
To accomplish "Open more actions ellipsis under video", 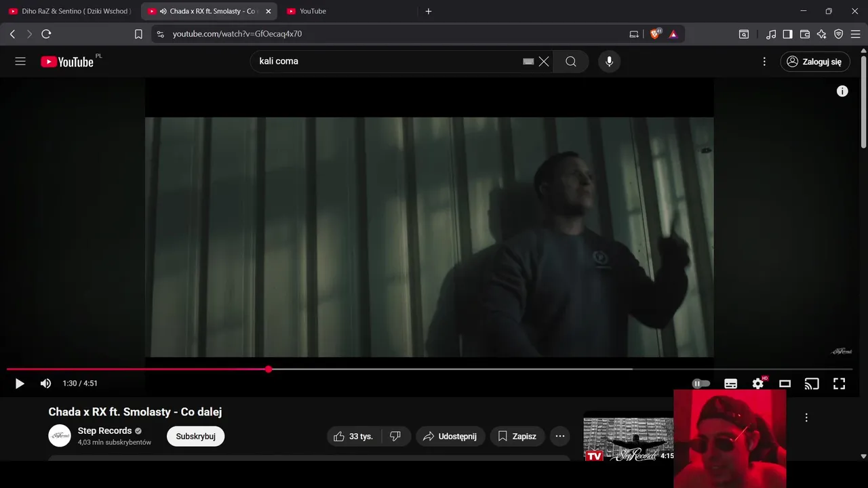I will pyautogui.click(x=560, y=436).
